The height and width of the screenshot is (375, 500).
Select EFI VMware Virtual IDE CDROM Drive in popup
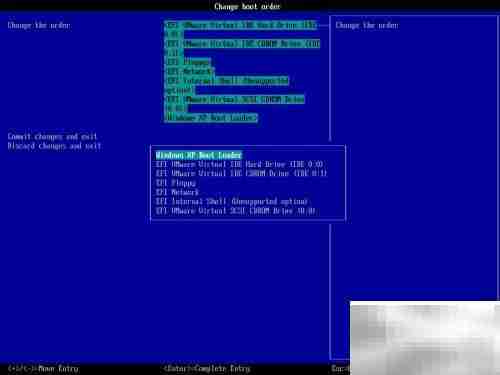coord(241,173)
